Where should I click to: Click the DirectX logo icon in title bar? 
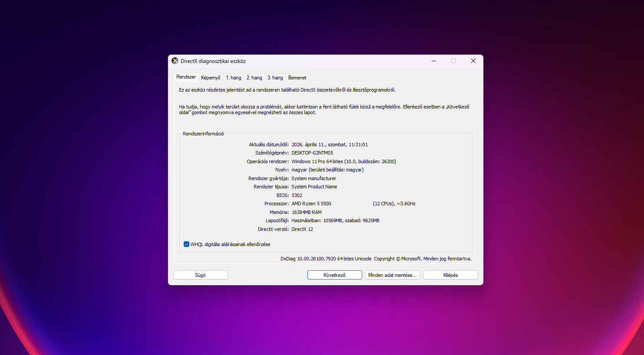[175, 61]
